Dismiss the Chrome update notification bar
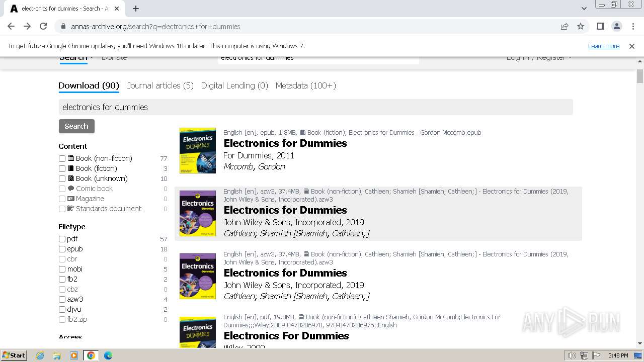This screenshot has height=362, width=644. click(632, 46)
